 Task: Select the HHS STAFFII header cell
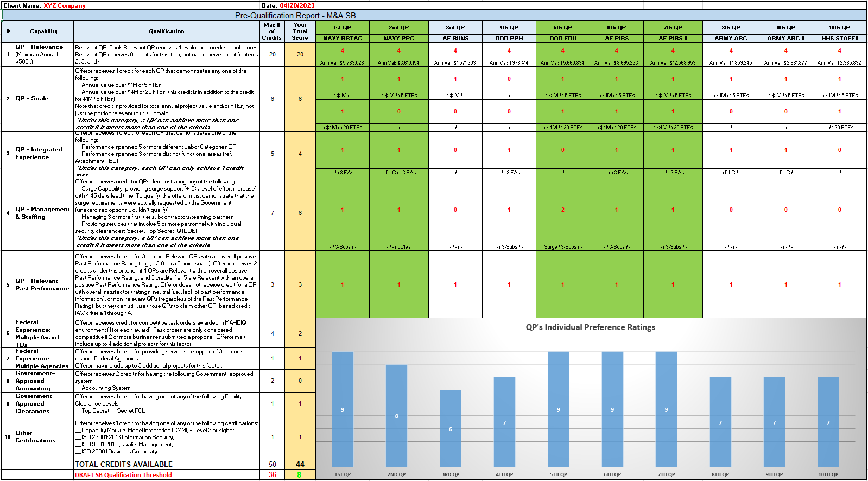tap(839, 39)
